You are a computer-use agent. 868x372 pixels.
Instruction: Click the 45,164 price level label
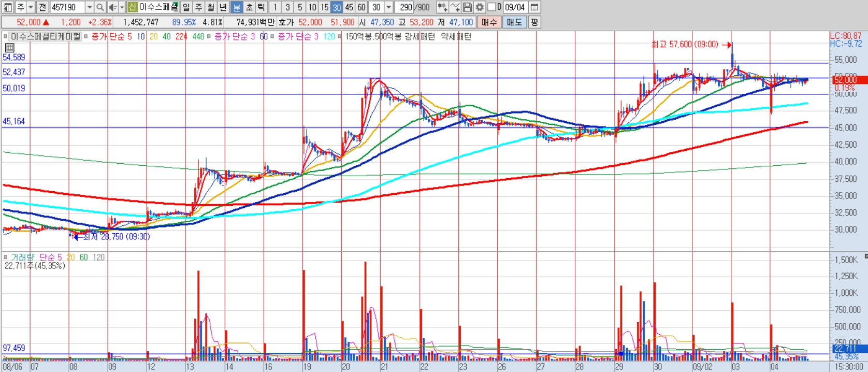(x=14, y=121)
